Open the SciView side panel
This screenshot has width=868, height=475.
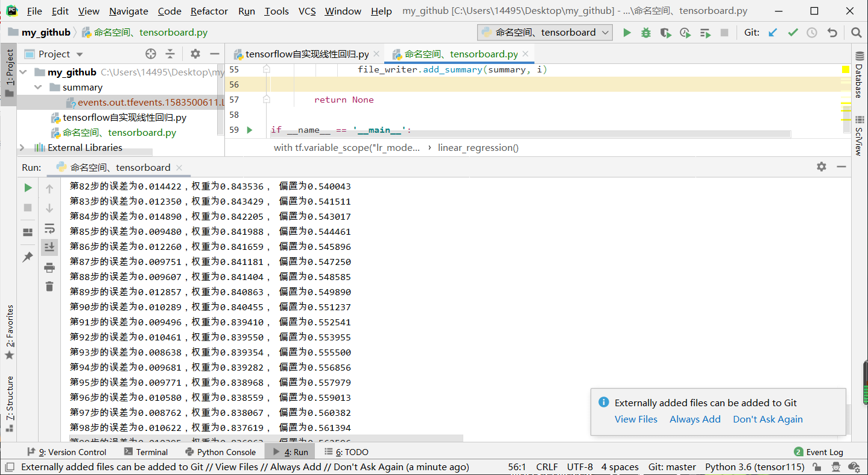tap(859, 136)
